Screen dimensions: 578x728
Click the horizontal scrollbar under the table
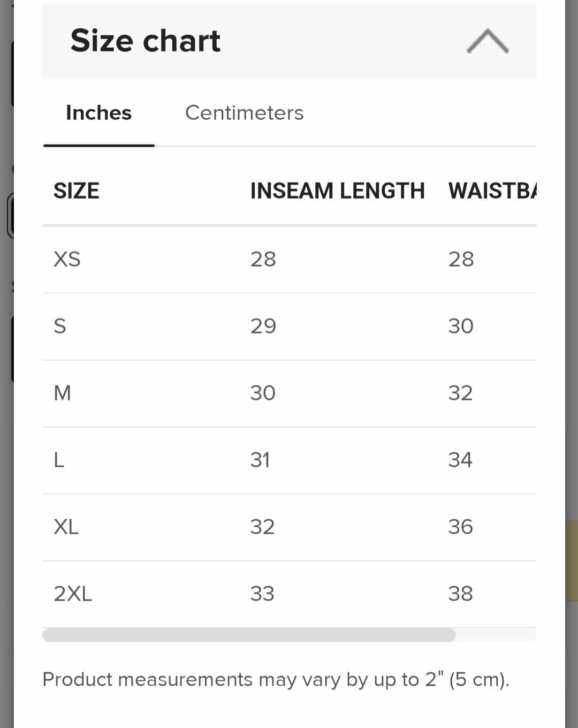(x=249, y=635)
